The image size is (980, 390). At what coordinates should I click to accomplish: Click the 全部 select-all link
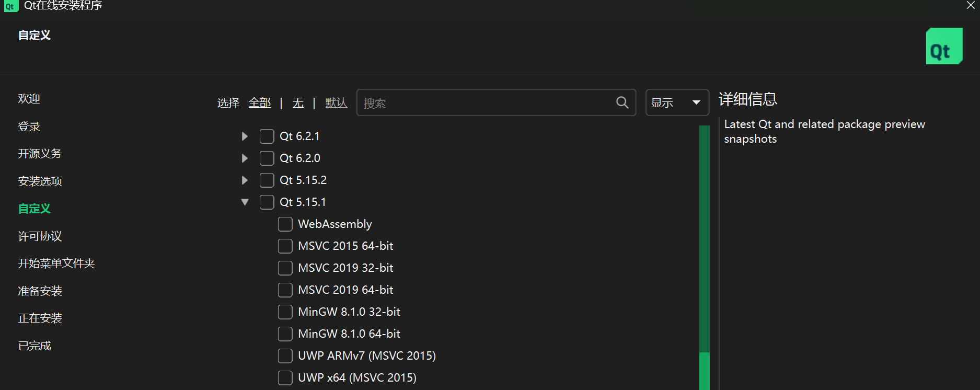260,103
